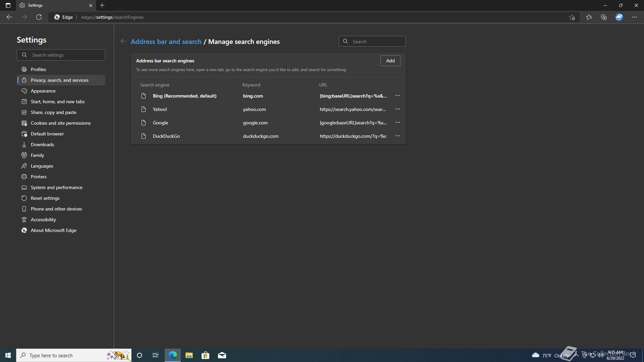Select the DuckDuckGo search engine name
The height and width of the screenshot is (362, 644).
tap(166, 136)
